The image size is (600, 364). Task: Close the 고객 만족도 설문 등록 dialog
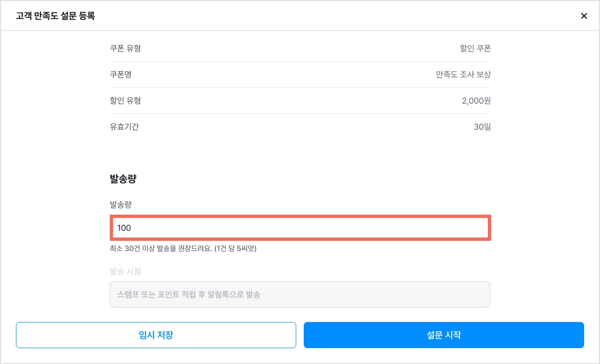[x=584, y=16]
